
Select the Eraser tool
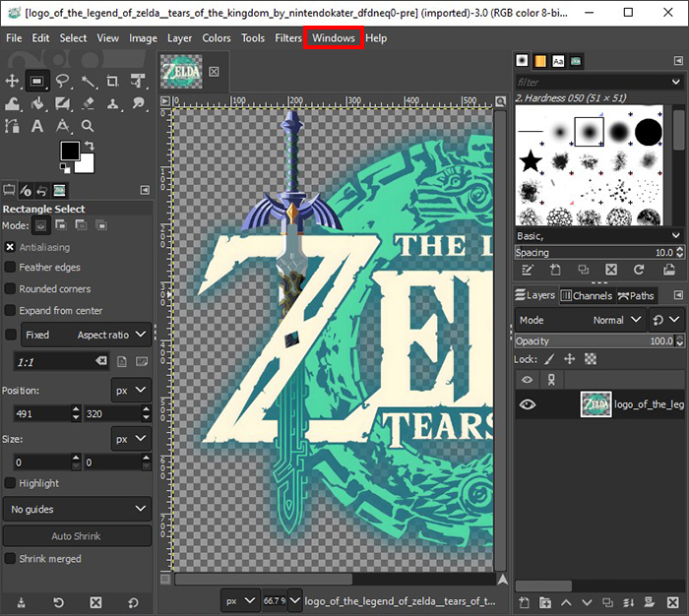(88, 103)
